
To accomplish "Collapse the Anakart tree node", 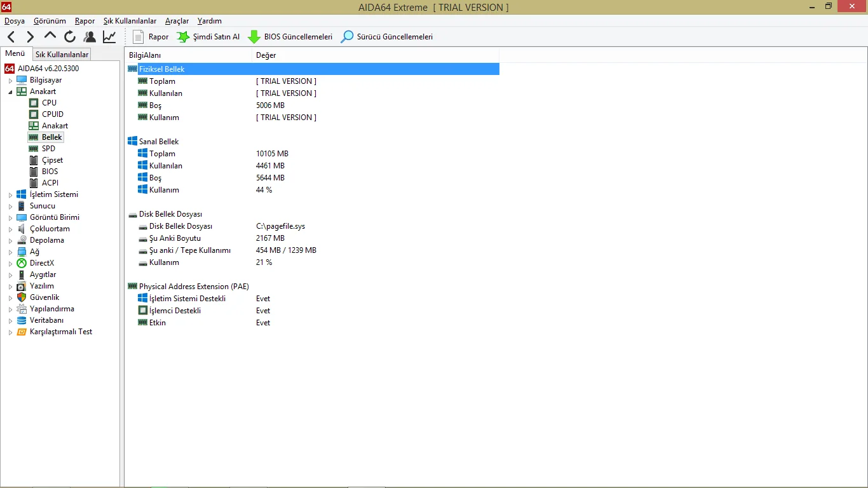I will click(10, 92).
